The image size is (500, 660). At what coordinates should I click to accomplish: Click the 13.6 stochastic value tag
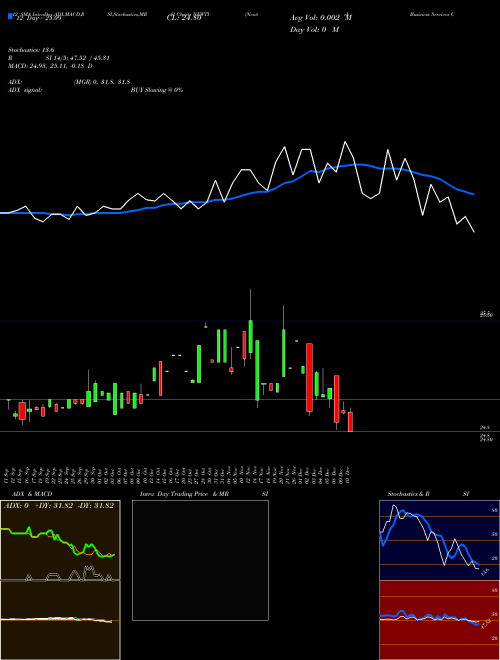coord(484,572)
